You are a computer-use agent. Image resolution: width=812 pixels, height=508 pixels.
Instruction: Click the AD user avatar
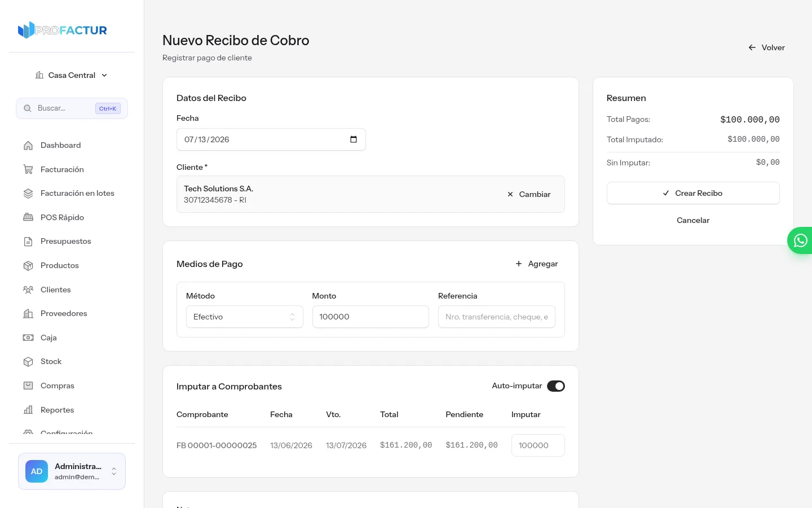[37, 471]
